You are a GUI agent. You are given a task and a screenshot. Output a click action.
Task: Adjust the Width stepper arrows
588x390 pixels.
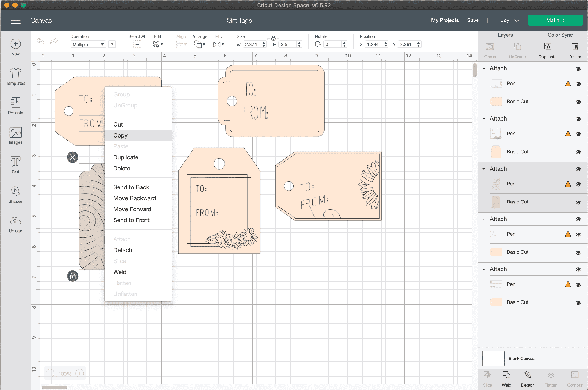coord(263,45)
